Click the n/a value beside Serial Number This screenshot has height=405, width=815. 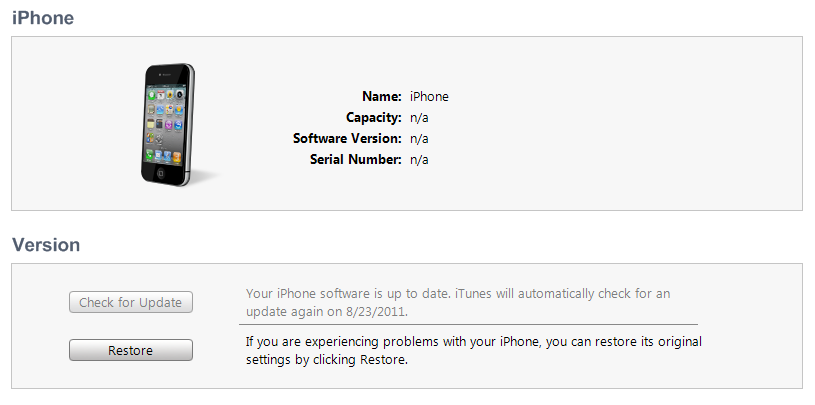(419, 160)
